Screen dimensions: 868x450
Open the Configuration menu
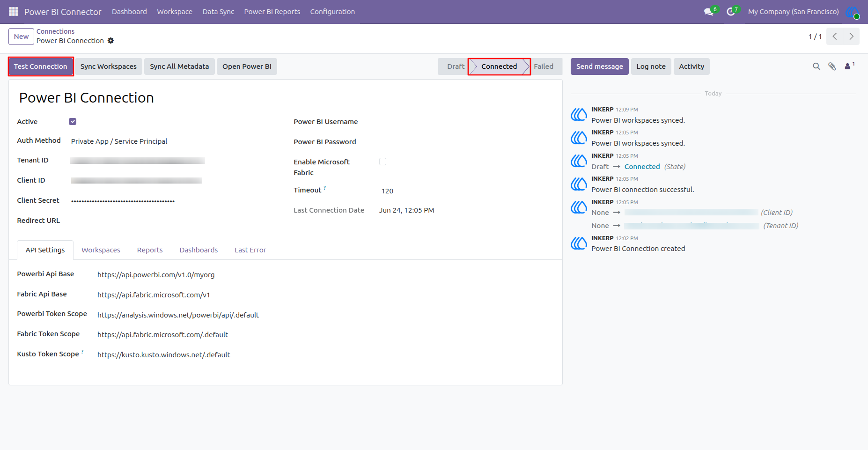point(332,12)
